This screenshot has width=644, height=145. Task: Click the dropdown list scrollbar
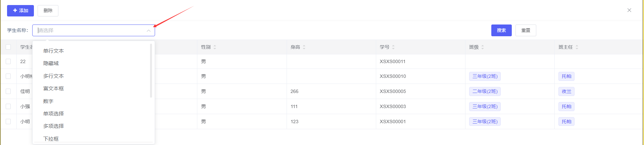pos(151,70)
